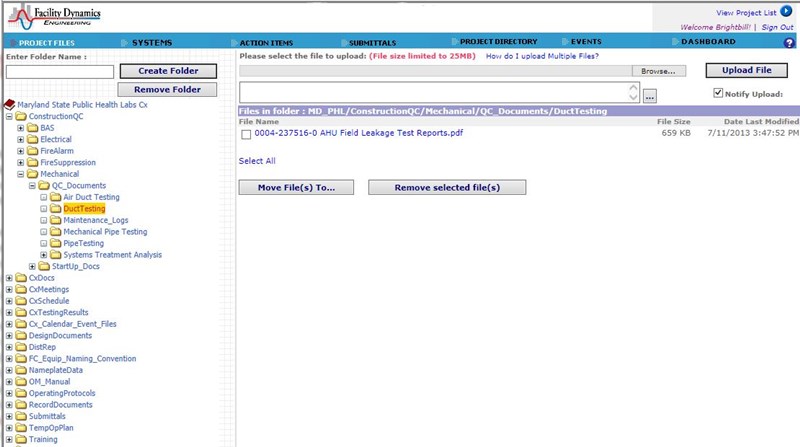Collapse the Mechanical folder node
The height and width of the screenshot is (447, 800).
click(21, 174)
